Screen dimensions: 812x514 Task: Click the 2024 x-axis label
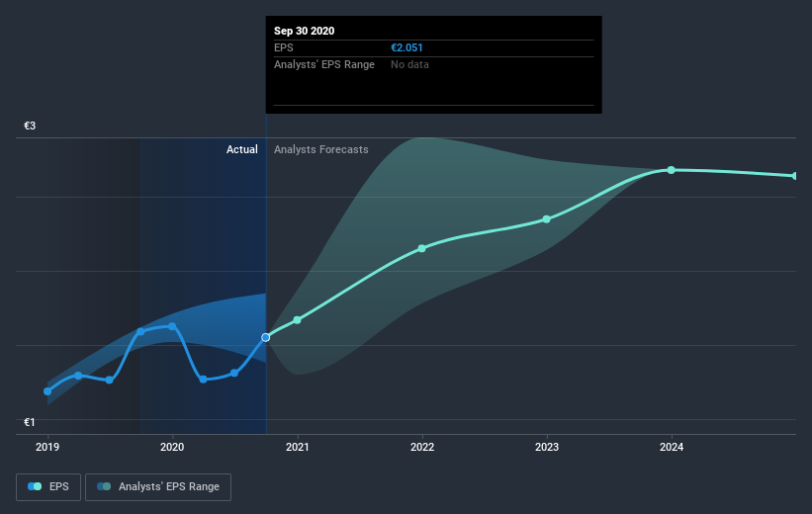(672, 447)
